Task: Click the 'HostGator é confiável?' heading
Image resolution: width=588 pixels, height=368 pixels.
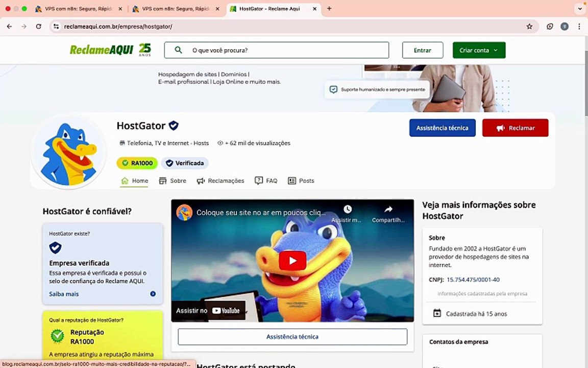Action: [87, 211]
